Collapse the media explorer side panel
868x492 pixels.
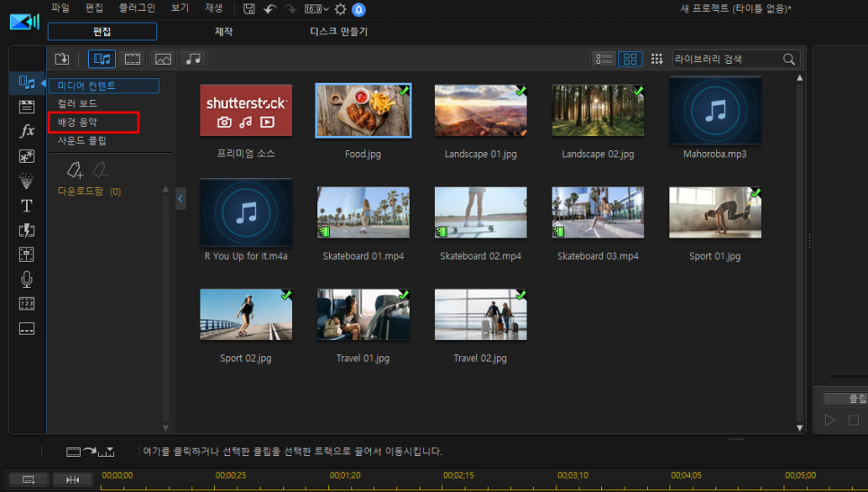181,199
